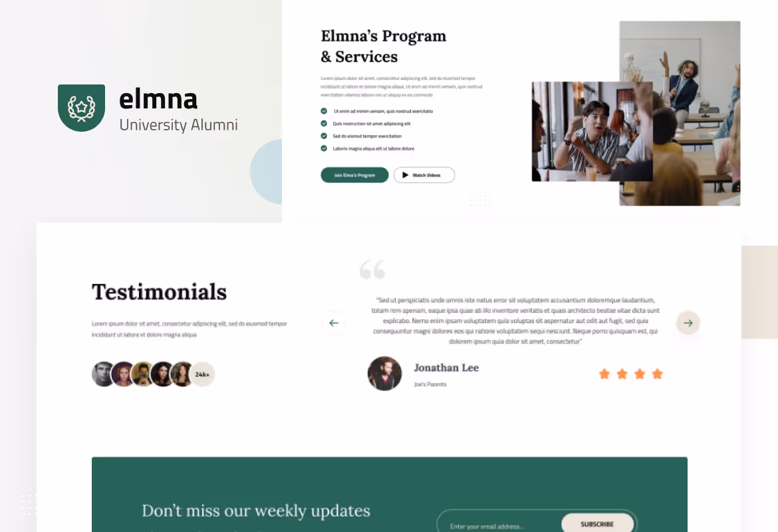Click Jonathan Lee's profile photo
This screenshot has height=532, width=778.
384,374
